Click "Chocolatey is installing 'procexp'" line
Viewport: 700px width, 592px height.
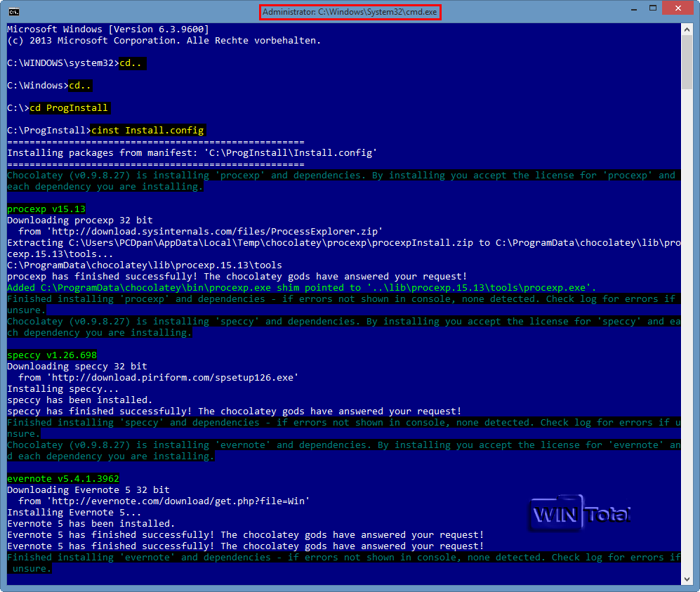(344, 180)
